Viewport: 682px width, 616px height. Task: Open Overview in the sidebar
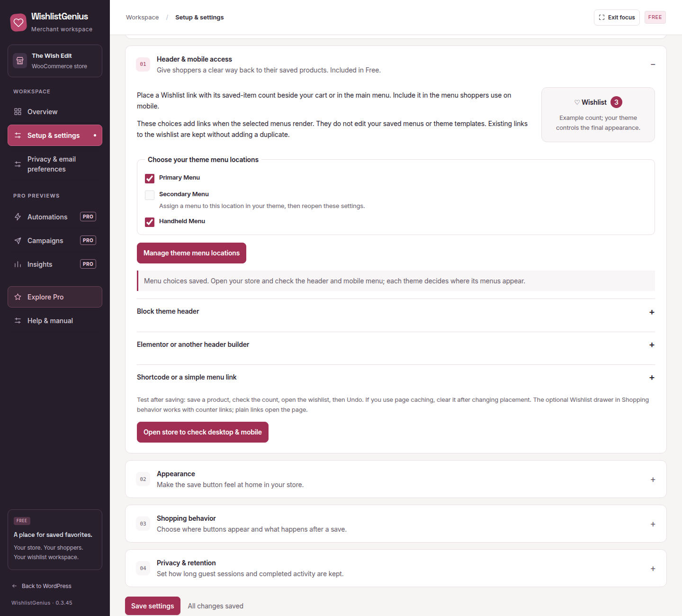(x=55, y=112)
